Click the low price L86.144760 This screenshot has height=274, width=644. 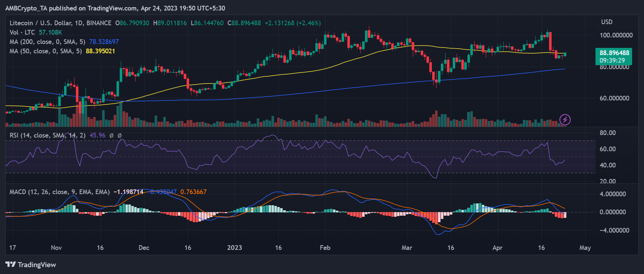point(207,23)
